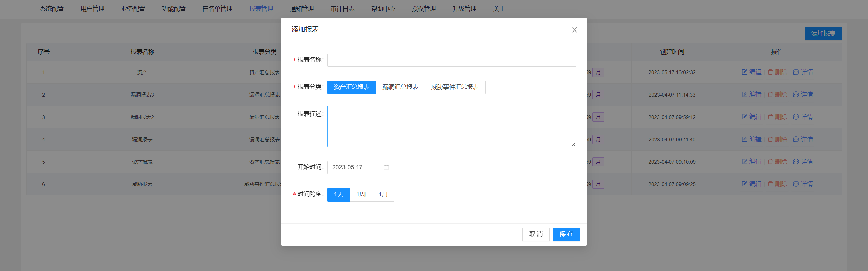The height and width of the screenshot is (271, 868).
Task: Click the calendar icon in start time field
Action: 386,167
